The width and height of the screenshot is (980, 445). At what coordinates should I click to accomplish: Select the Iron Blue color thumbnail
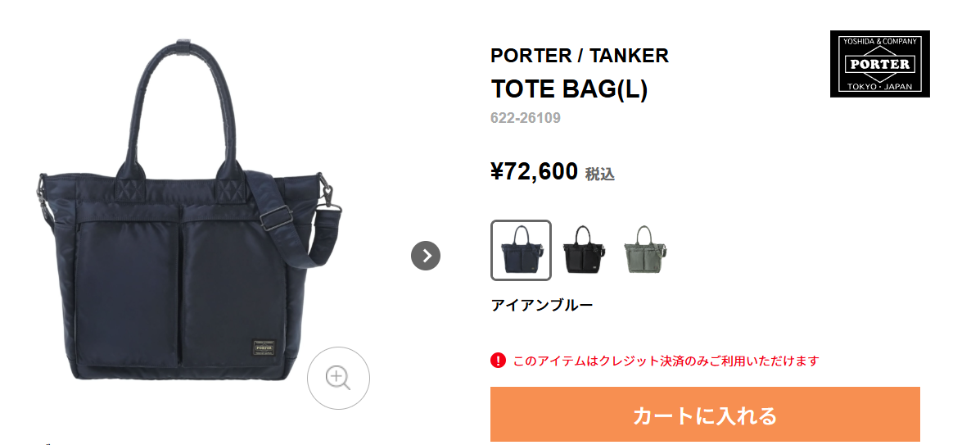click(521, 250)
